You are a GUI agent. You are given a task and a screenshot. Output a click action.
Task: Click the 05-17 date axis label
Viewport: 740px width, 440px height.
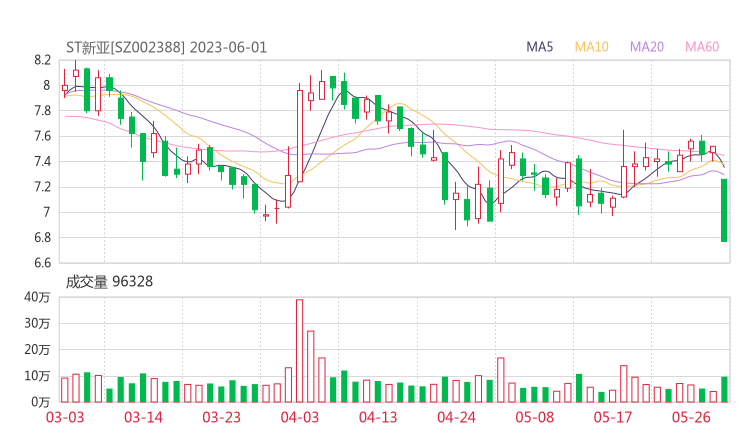pos(613,417)
